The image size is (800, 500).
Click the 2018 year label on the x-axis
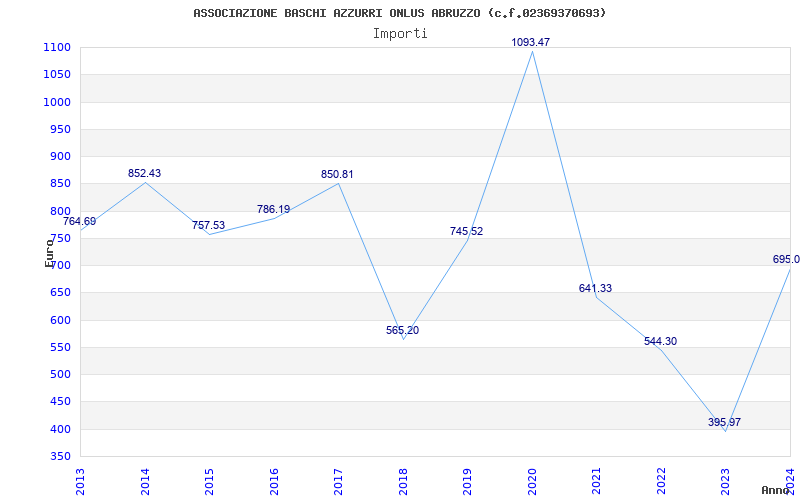403,481
